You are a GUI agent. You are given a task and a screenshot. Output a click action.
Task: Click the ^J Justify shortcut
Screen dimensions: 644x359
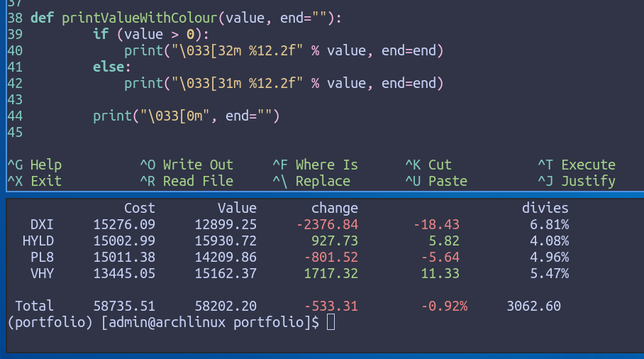click(x=577, y=181)
